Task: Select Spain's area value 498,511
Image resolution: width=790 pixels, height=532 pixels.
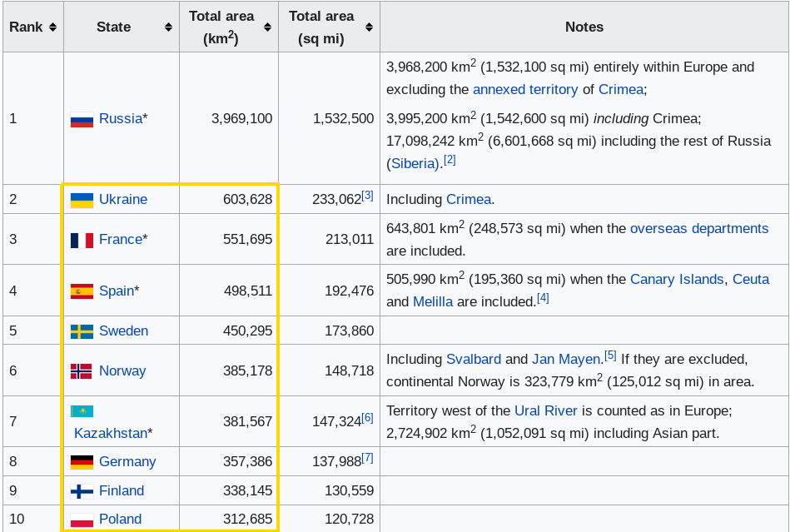Action: (247, 291)
